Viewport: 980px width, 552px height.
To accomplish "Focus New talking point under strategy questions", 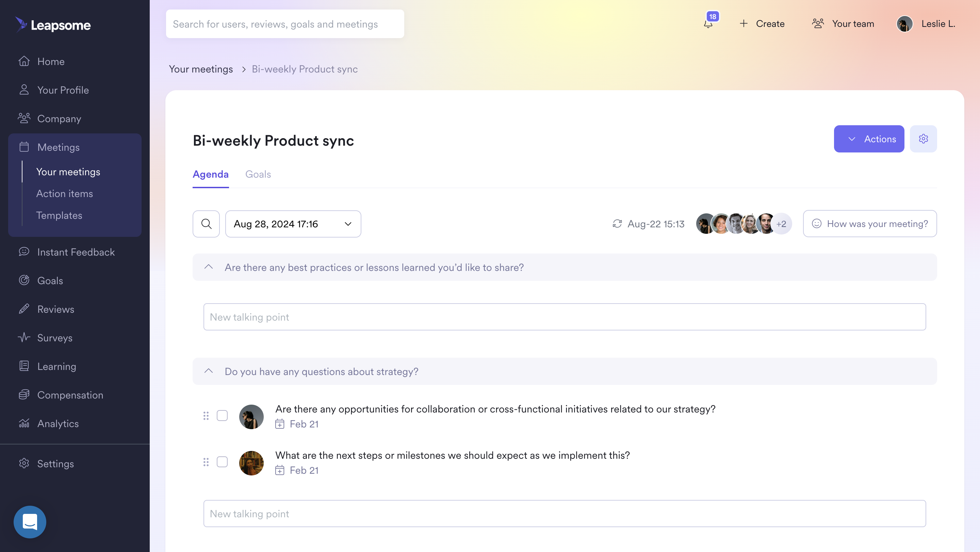I will click(565, 513).
